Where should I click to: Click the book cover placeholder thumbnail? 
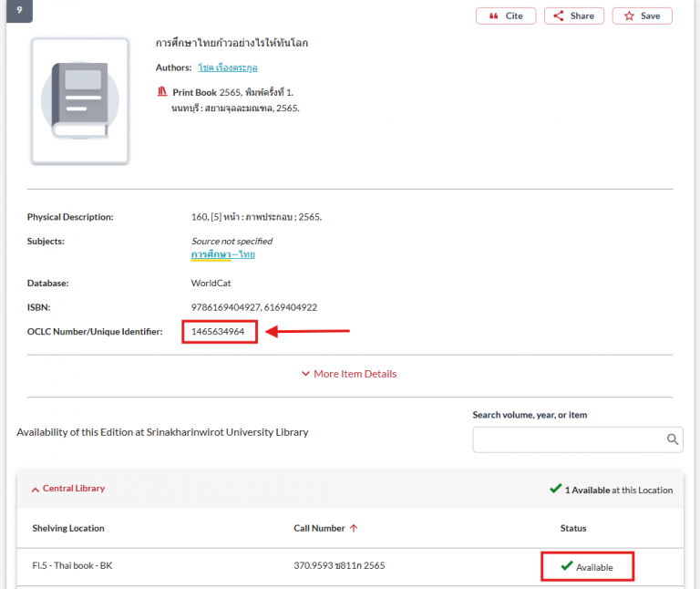pyautogui.click(x=80, y=101)
